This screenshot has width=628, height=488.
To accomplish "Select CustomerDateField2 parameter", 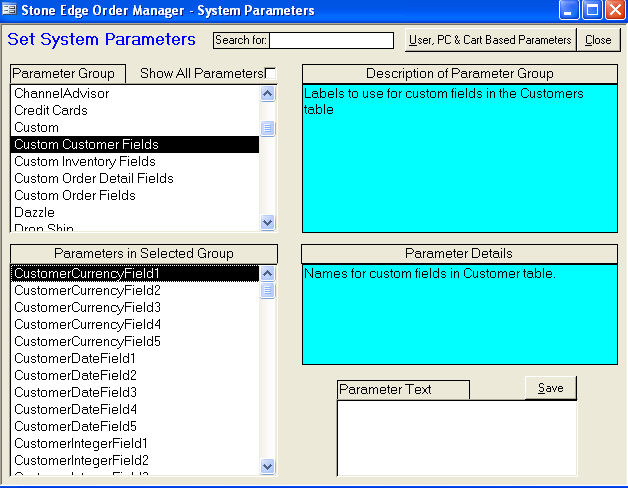I will (135, 375).
